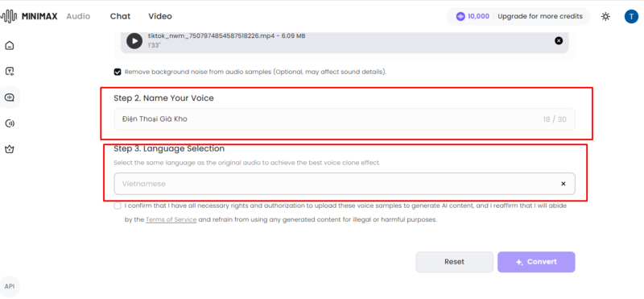This screenshot has height=299, width=644.
Task: Open the Vietnamese language dropdown
Action: click(345, 184)
